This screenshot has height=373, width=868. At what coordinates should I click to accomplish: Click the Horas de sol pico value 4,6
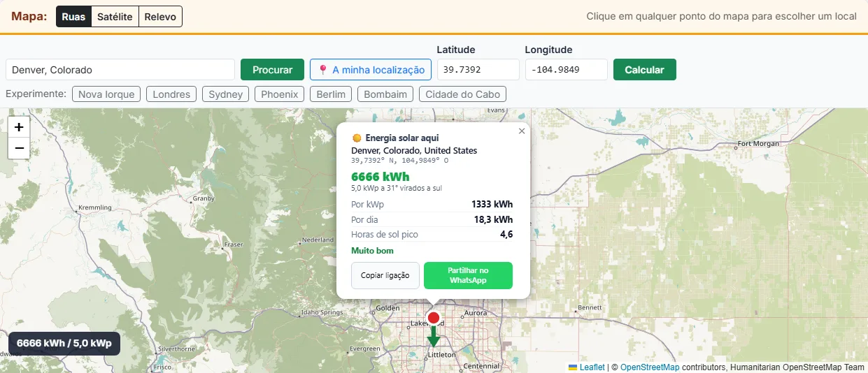pos(506,234)
